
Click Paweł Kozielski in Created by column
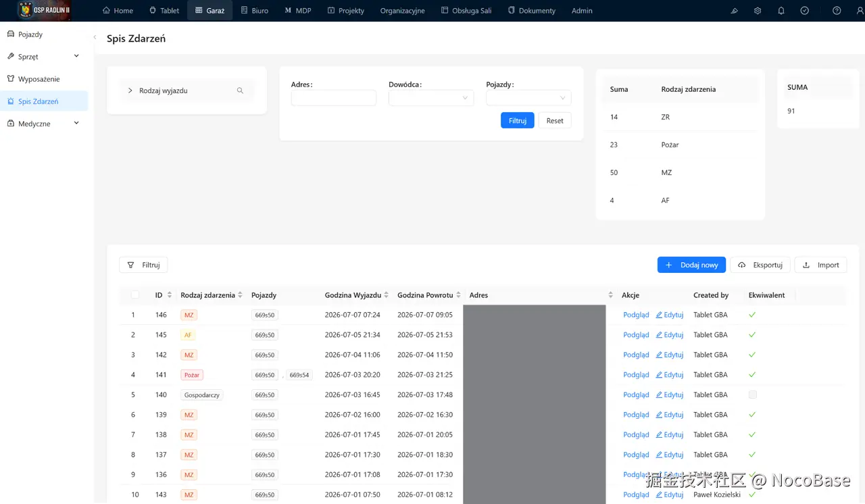coord(717,495)
